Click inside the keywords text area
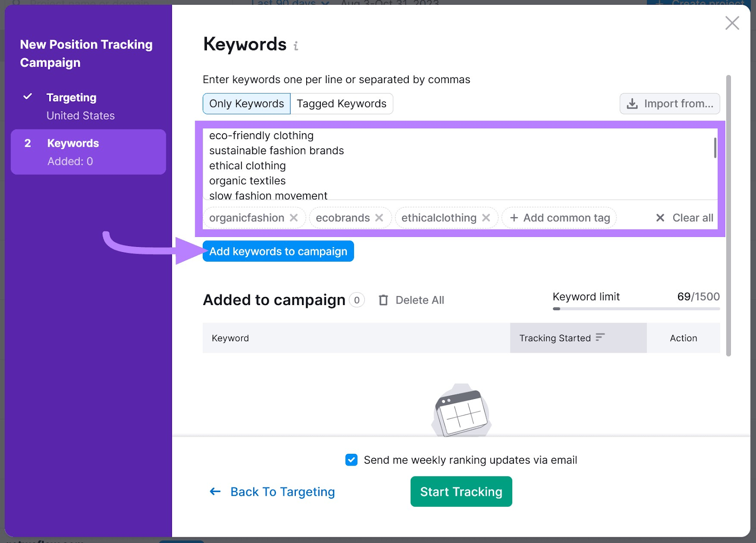The width and height of the screenshot is (756, 543). [454, 165]
